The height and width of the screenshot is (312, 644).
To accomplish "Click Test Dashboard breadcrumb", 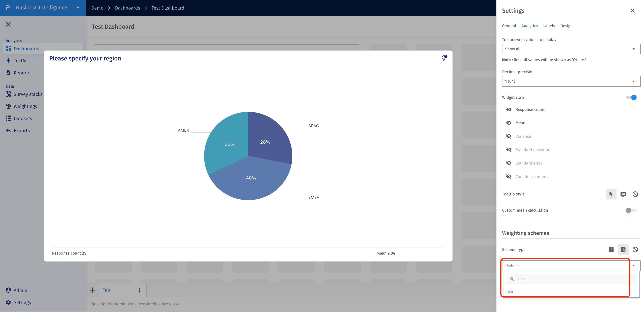I will coord(168,8).
